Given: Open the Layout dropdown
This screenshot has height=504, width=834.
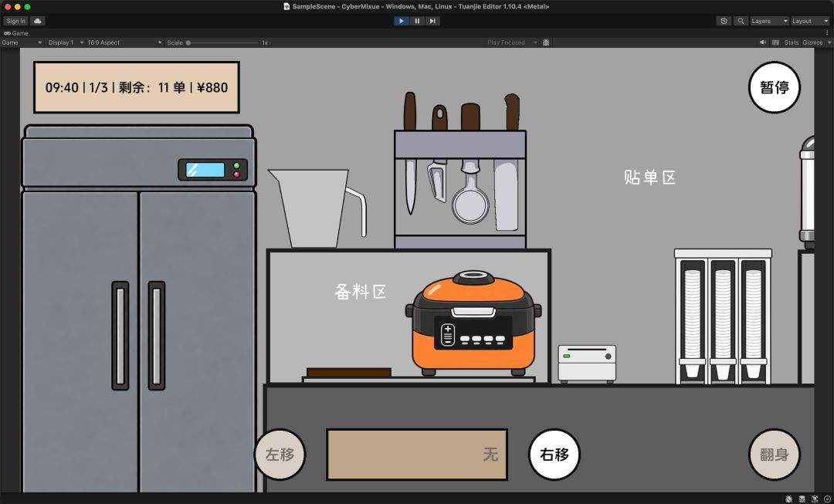Looking at the screenshot, I should 810,21.
